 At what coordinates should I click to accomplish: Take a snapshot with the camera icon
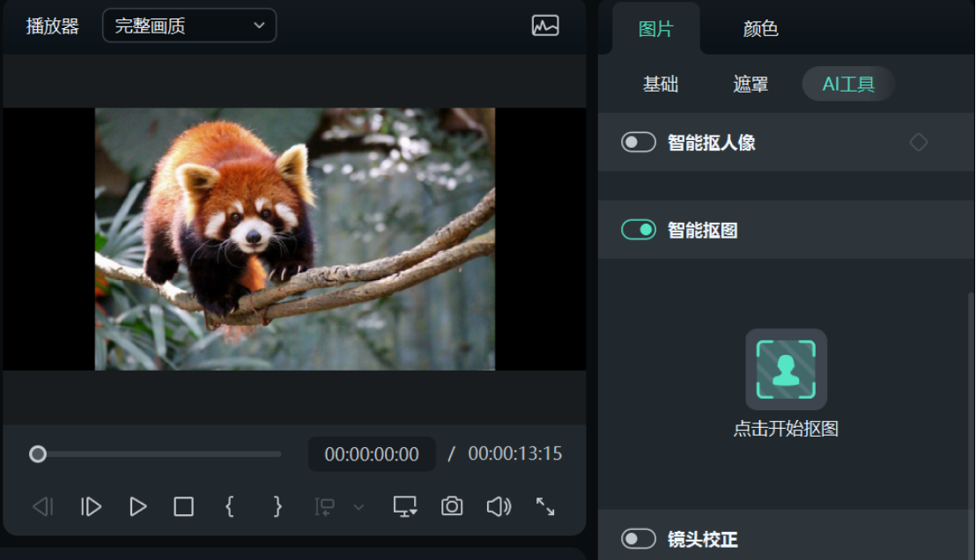coord(451,506)
